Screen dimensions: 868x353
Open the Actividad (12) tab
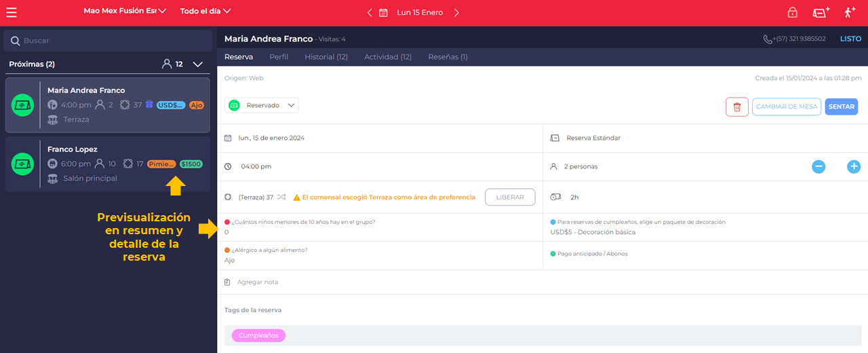[x=388, y=57]
